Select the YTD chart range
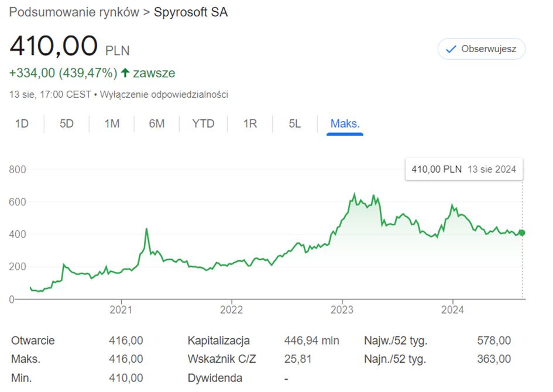Image resolution: width=553 pixels, height=392 pixels. (x=202, y=123)
